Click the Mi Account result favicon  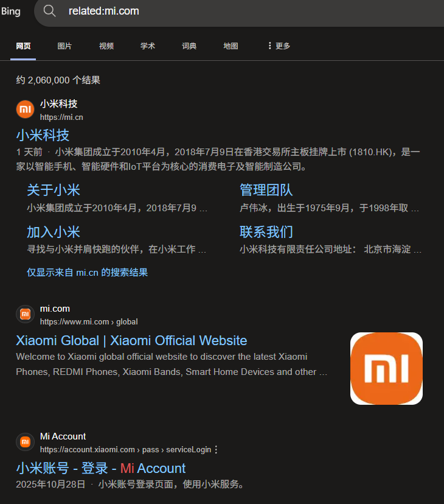(x=25, y=442)
